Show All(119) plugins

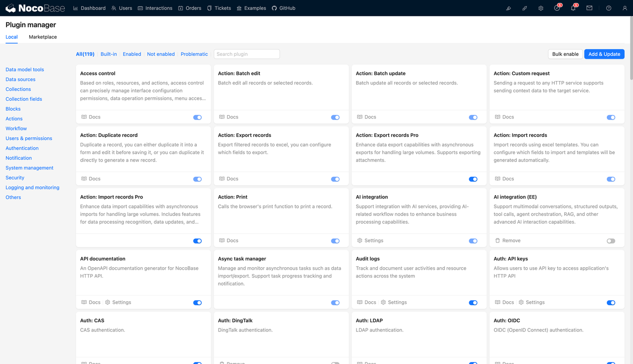(x=85, y=54)
